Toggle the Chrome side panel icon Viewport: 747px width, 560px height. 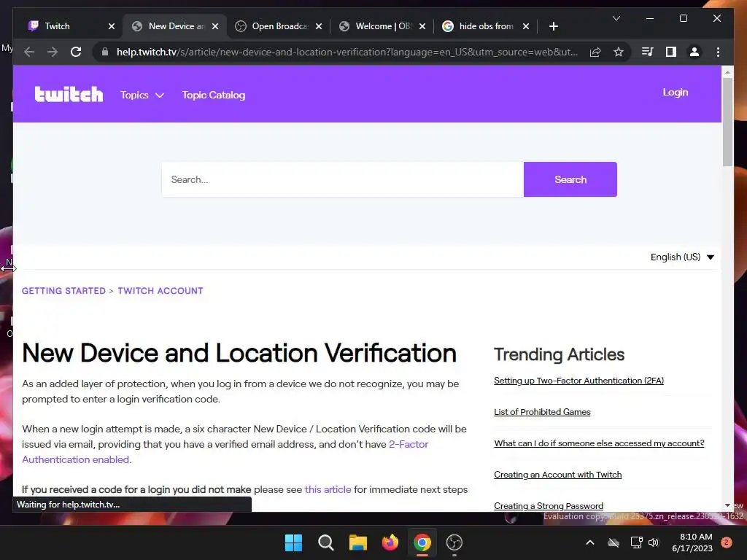(x=671, y=52)
